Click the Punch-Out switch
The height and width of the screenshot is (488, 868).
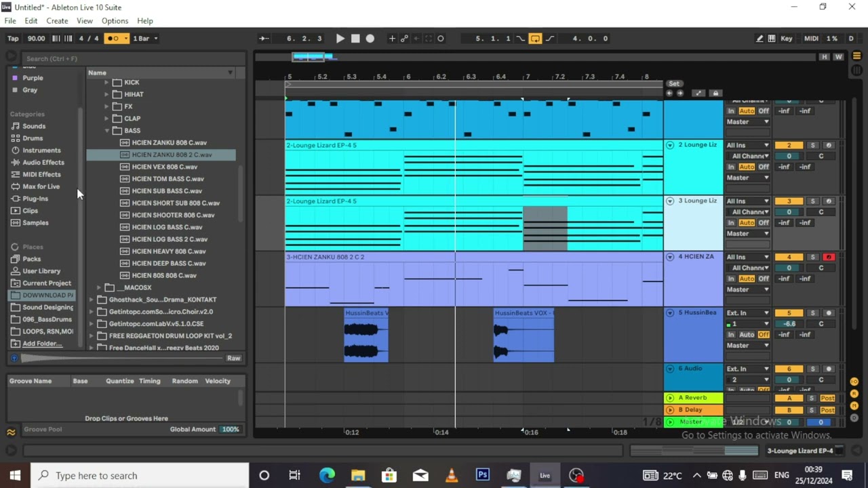(549, 39)
